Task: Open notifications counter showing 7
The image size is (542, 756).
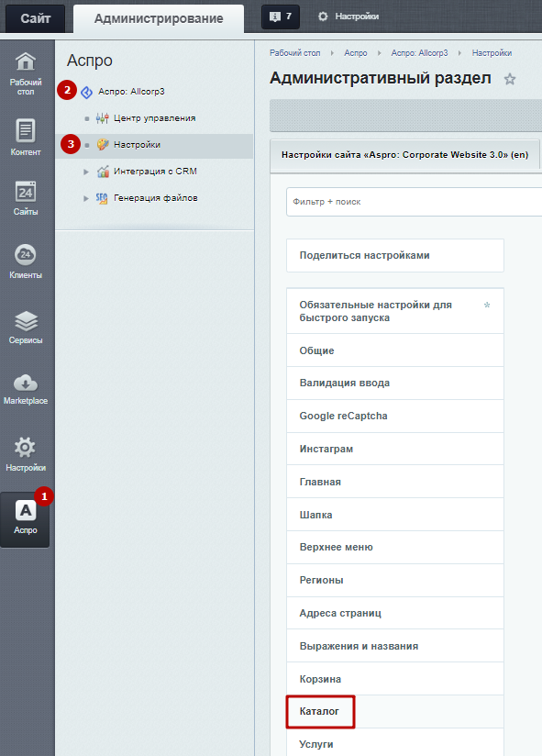Action: (x=281, y=17)
